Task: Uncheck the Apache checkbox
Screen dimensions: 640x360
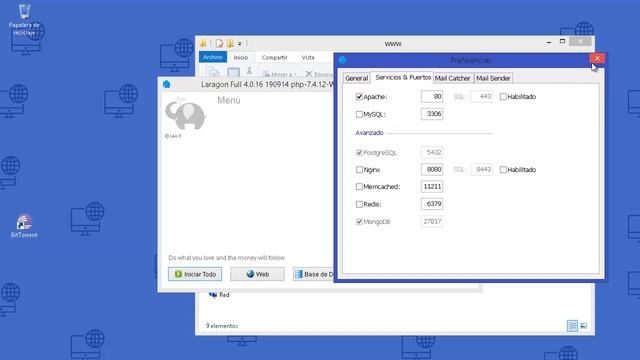Action: pos(359,97)
